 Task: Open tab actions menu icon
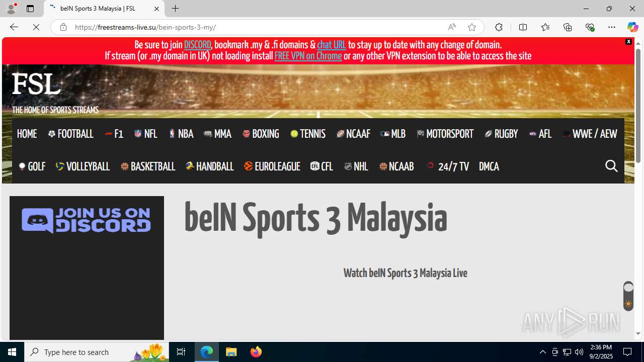[30, 9]
